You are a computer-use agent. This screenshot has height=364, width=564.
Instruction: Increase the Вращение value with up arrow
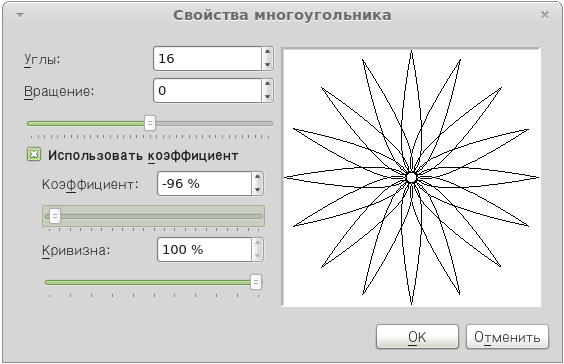[x=267, y=84]
